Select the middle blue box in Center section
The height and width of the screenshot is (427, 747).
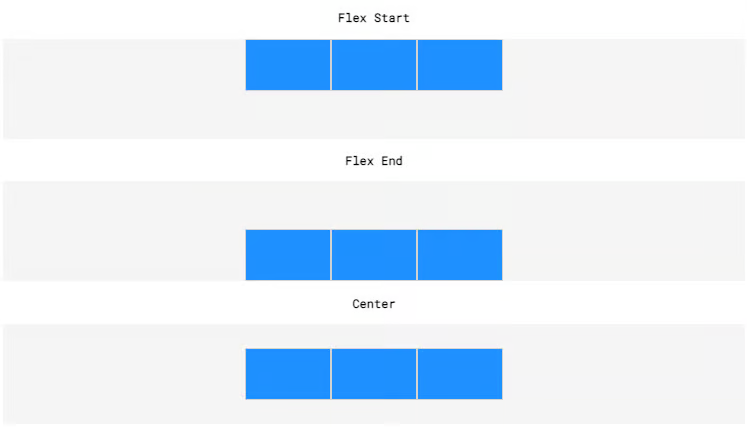point(374,374)
